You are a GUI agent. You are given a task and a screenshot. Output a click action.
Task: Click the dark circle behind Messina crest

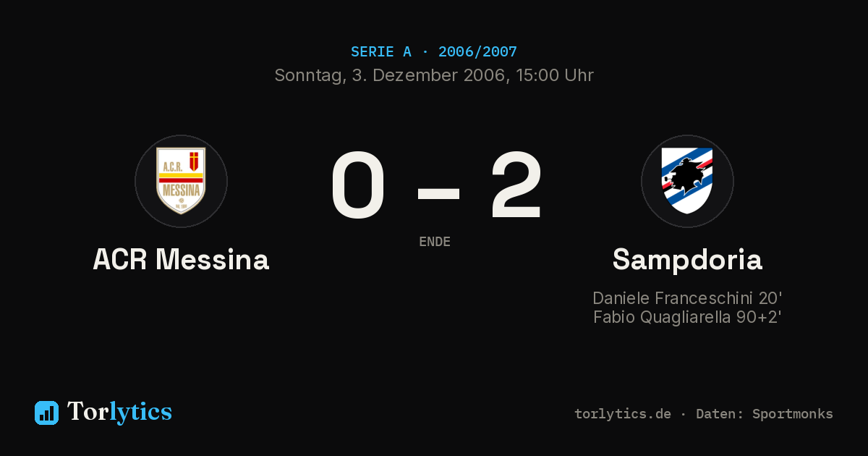pyautogui.click(x=181, y=181)
